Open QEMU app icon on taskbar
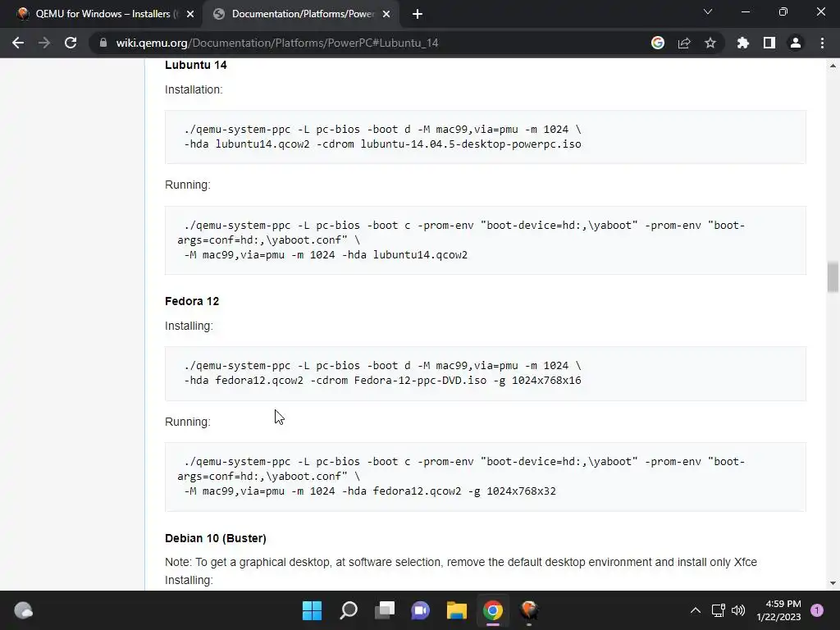Viewport: 840px width, 630px height. pos(529,610)
